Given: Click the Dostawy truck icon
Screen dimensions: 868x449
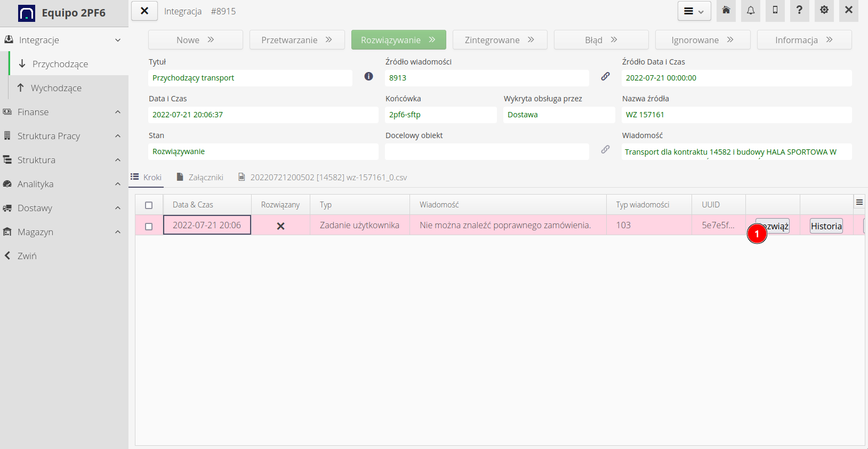Looking at the screenshot, I should [x=7, y=208].
